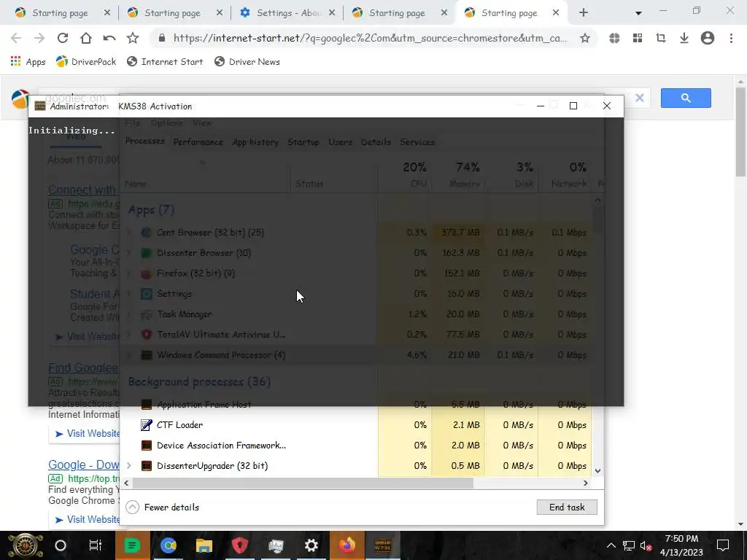Open TotalAV shield icon on taskbar
747x560 pixels.
coord(239,545)
